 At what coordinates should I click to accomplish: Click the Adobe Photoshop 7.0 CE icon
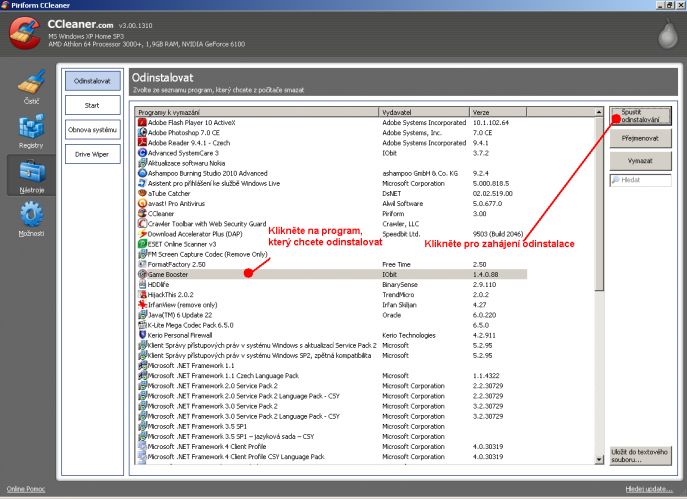(x=142, y=132)
